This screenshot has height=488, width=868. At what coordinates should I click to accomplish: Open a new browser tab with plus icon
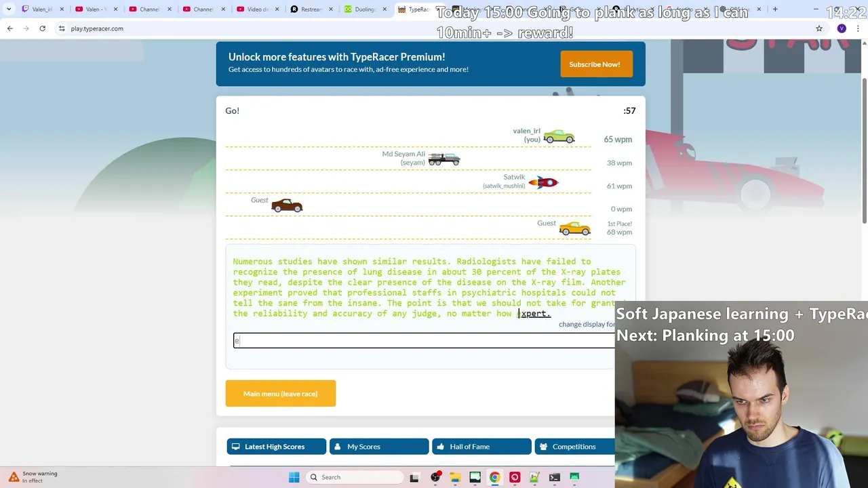click(x=775, y=9)
